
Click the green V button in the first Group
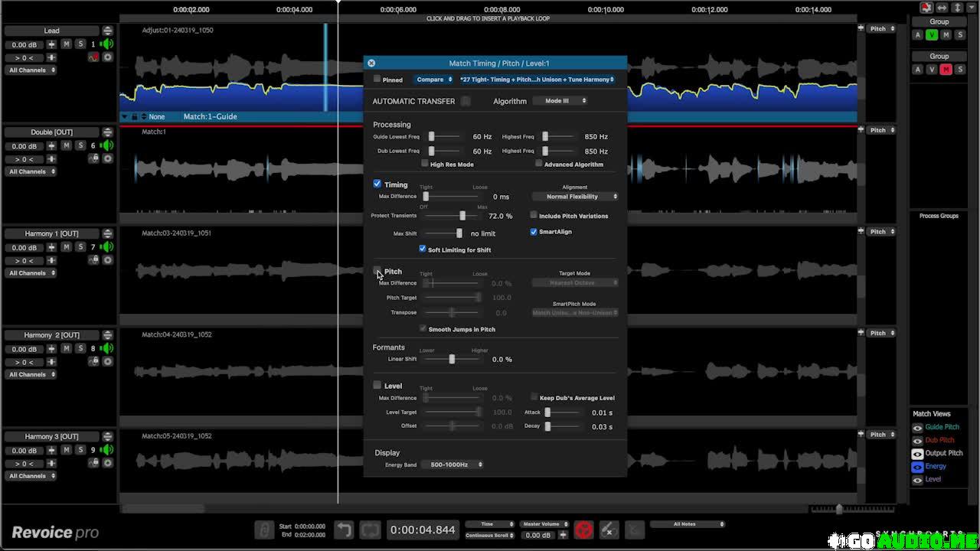pyautogui.click(x=932, y=35)
